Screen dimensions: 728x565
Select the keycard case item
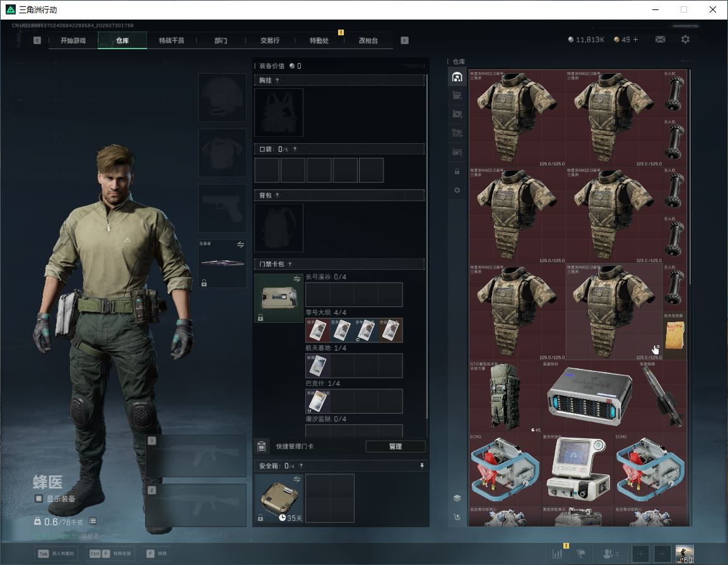point(279,298)
